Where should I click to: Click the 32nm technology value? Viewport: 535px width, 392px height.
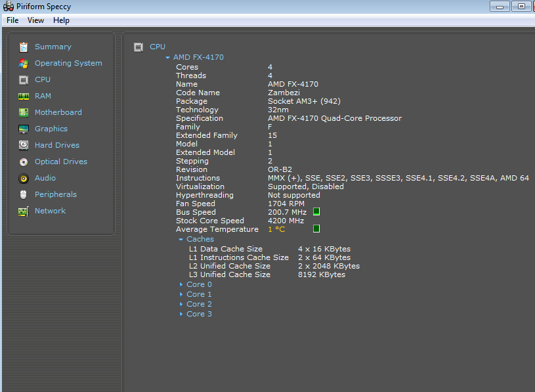pyautogui.click(x=278, y=110)
